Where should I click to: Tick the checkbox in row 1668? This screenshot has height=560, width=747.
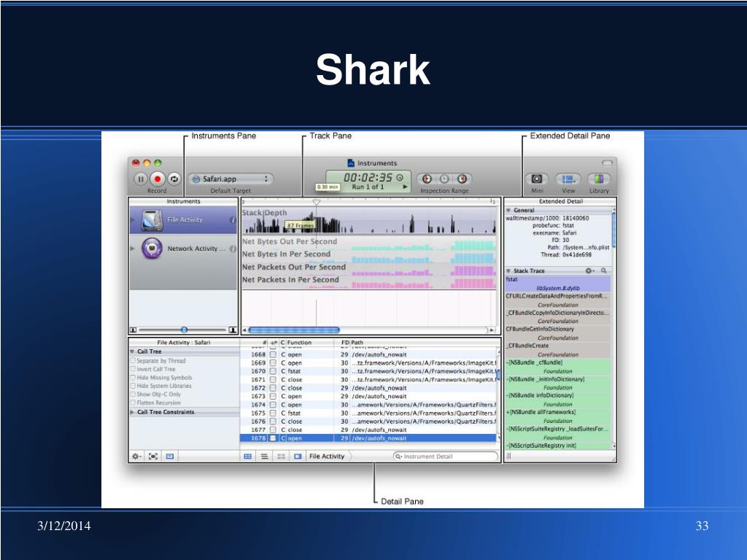[x=273, y=355]
